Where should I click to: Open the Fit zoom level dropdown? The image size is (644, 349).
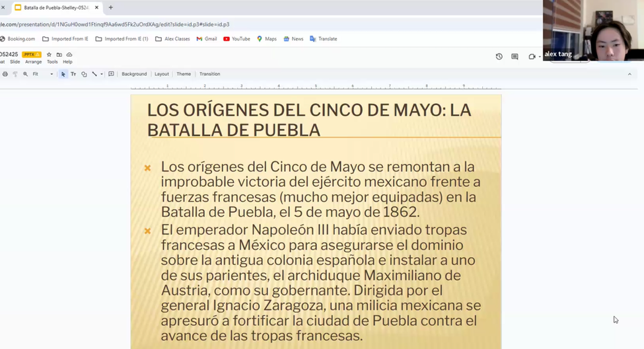click(52, 74)
